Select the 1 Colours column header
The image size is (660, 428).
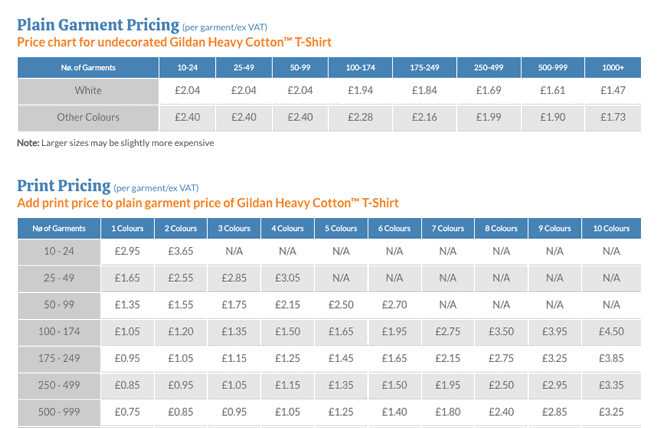pyautogui.click(x=127, y=228)
